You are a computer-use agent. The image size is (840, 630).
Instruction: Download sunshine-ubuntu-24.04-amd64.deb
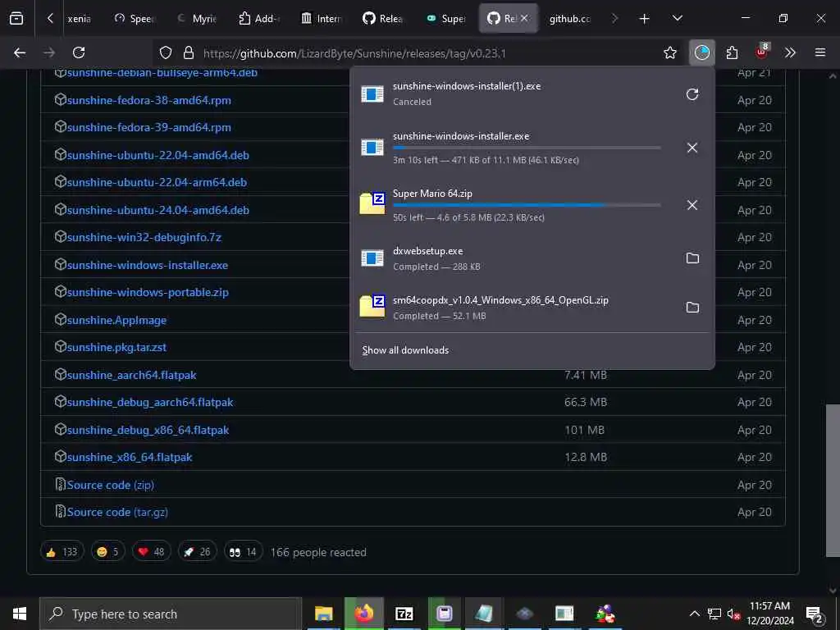point(158,210)
